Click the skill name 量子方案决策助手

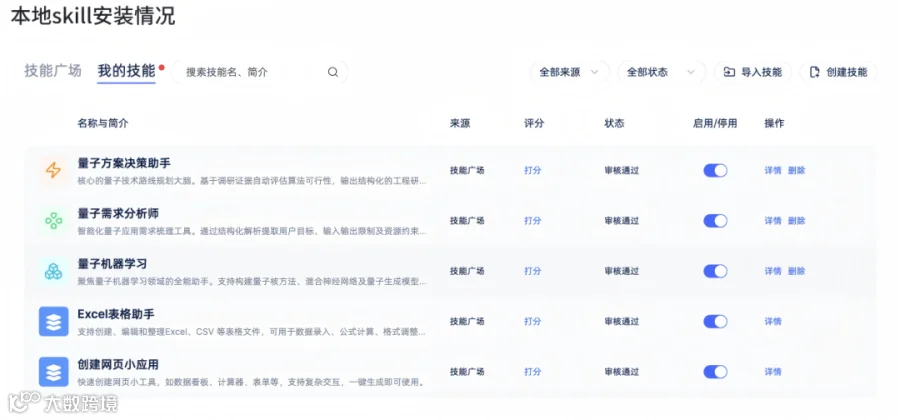click(x=124, y=163)
